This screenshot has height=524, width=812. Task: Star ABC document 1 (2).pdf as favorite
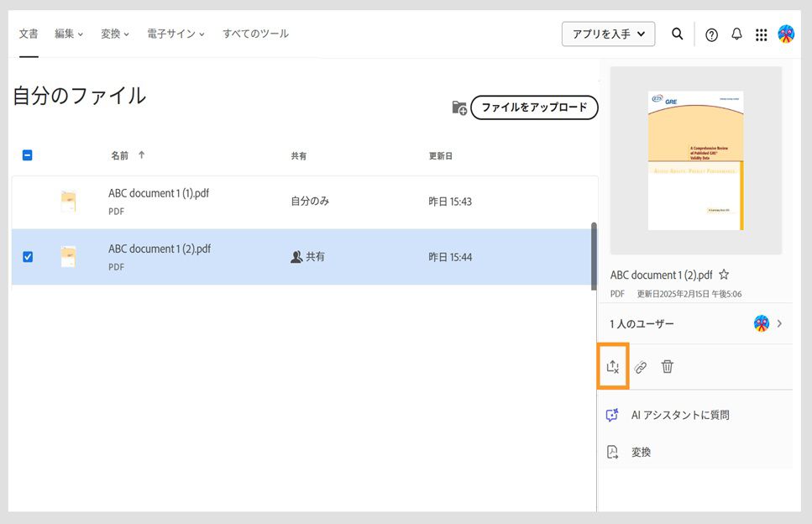723,275
